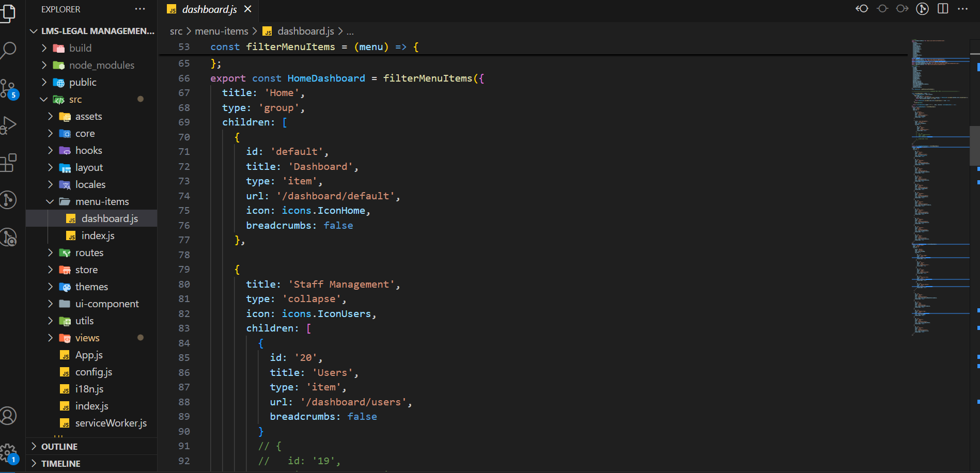Image resolution: width=980 pixels, height=473 pixels.
Task: Open Source Control view with 5 badge
Action: tap(9, 88)
